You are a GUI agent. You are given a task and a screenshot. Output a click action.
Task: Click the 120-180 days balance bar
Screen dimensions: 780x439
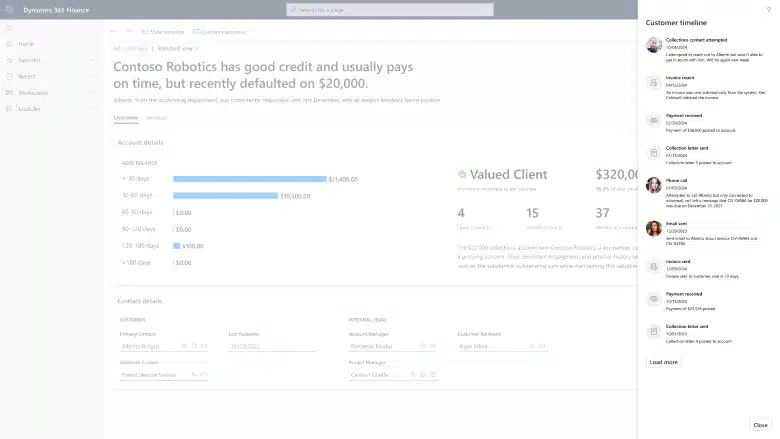click(x=177, y=246)
